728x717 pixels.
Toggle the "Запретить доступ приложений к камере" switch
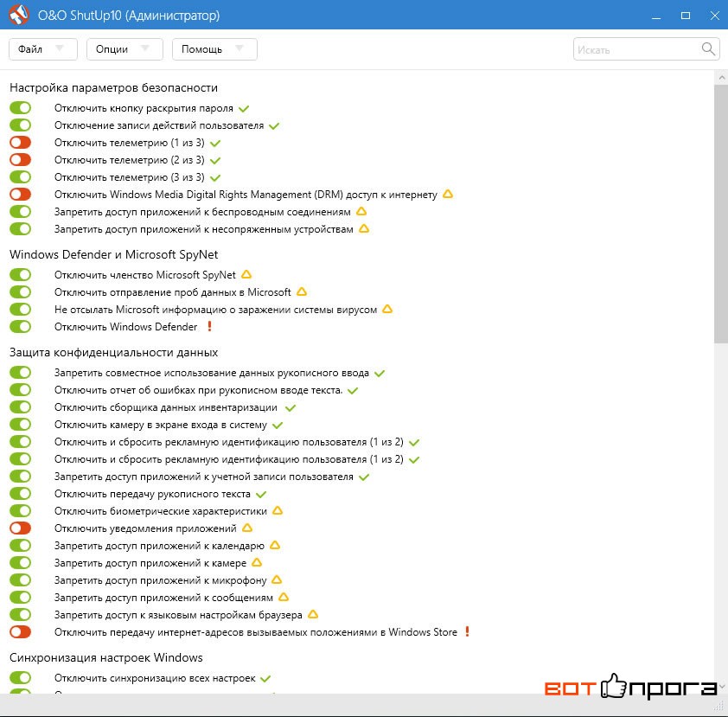[20, 563]
